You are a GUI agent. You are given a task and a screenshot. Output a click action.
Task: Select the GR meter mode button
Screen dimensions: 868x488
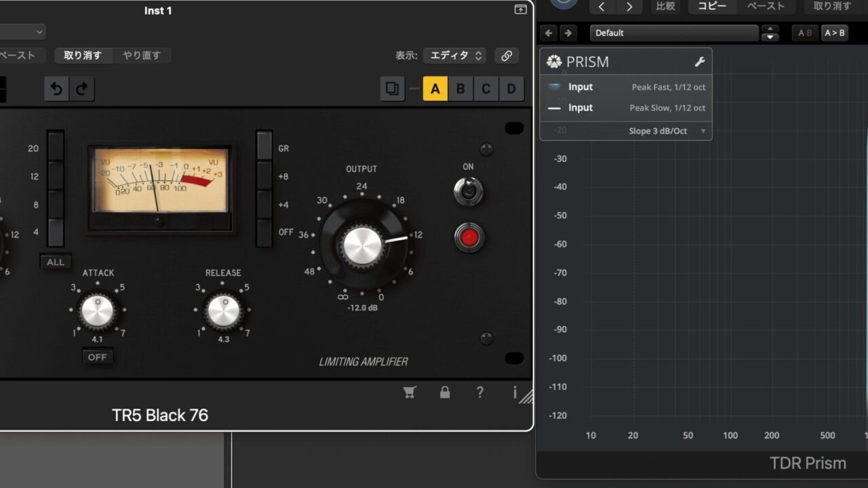tap(264, 148)
